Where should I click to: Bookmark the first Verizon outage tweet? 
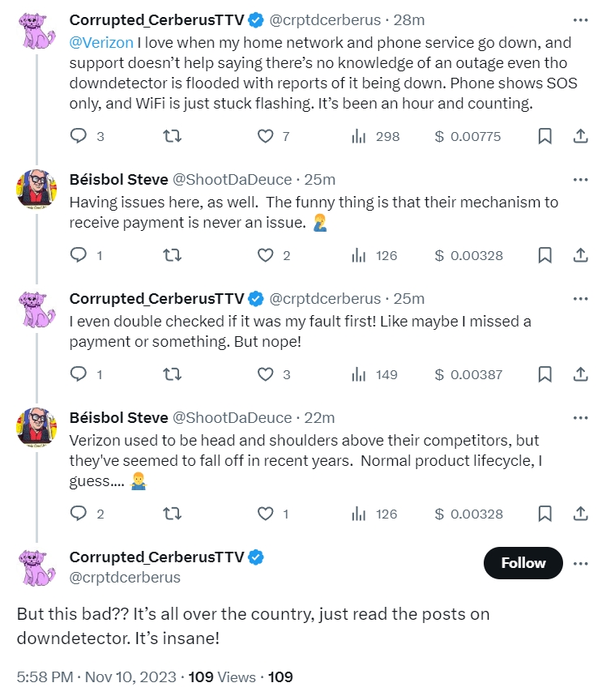[545, 137]
